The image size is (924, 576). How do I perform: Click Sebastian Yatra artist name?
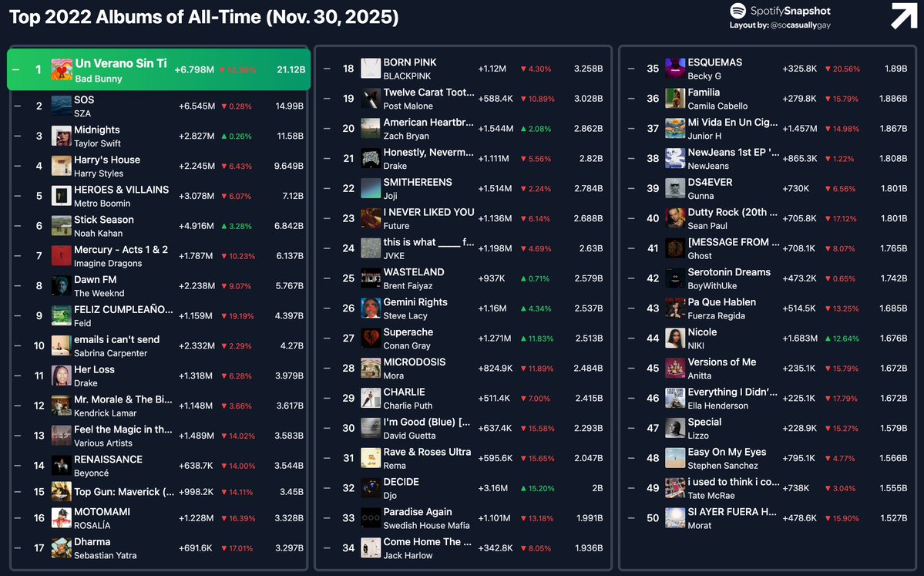point(105,555)
